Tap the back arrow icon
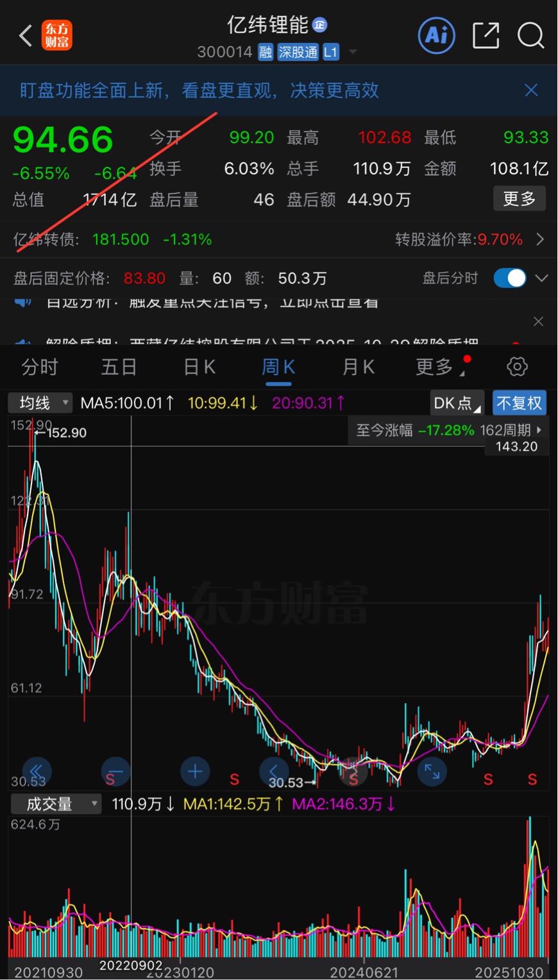Viewport: 558px width, 980px height. pos(25,36)
